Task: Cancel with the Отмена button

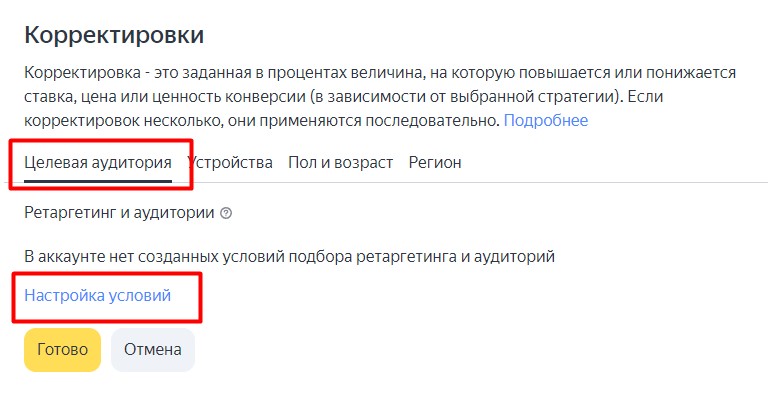Action: coord(152,350)
